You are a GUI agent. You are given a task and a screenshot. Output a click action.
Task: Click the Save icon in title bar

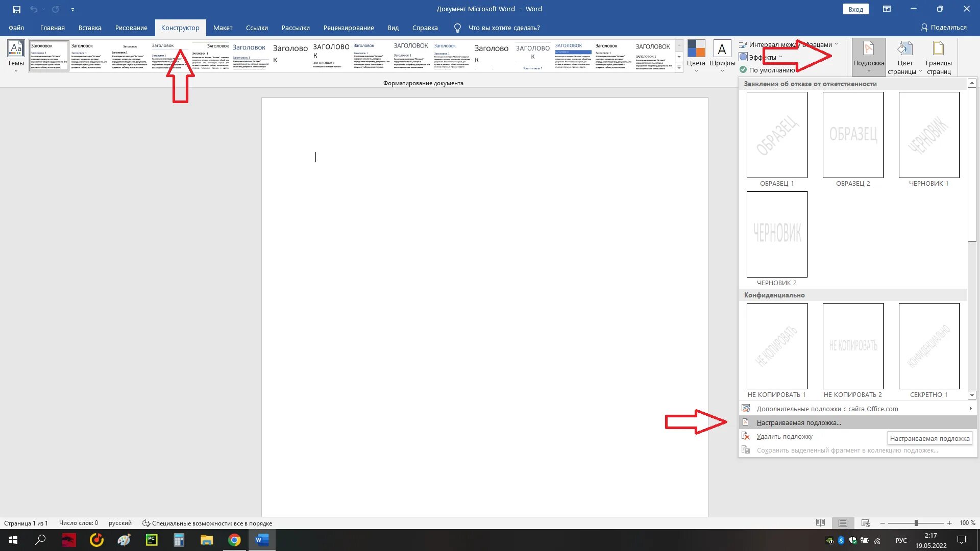pos(16,9)
